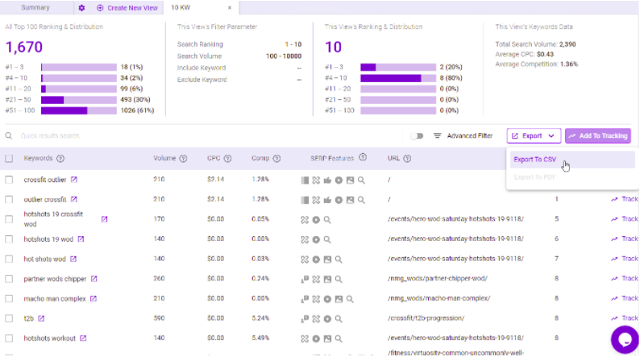Open help icon next to Keywords header
This screenshot has height=357, width=644.
60,158
